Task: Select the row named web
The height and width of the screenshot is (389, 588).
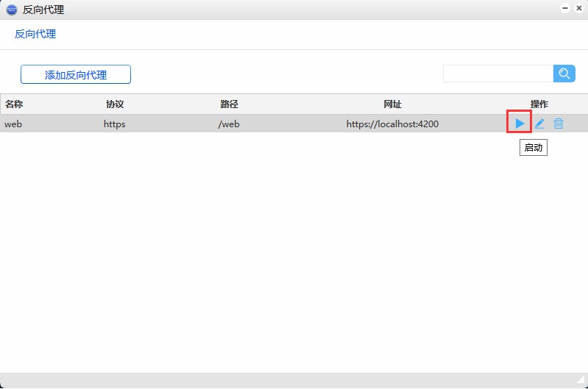Action: tap(13, 124)
